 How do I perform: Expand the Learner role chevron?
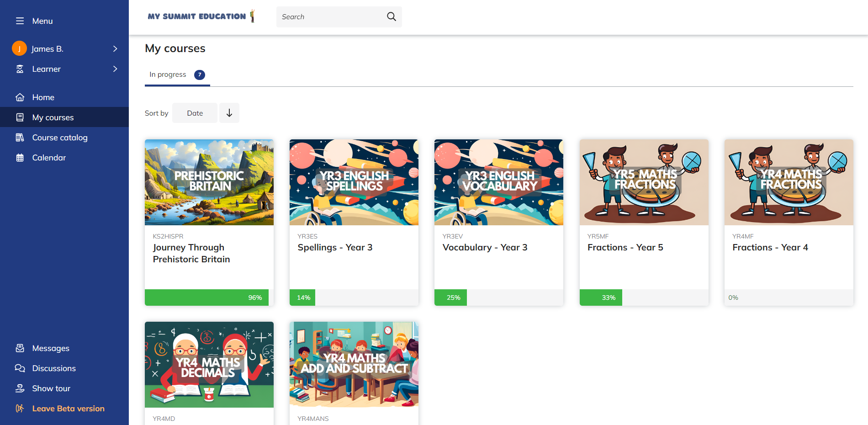coord(115,69)
